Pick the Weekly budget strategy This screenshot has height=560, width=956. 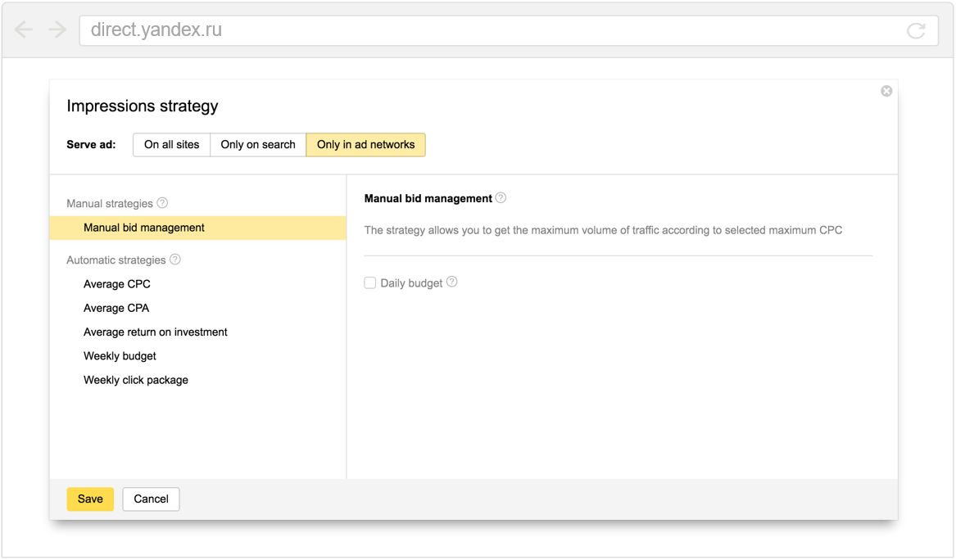[x=120, y=356]
